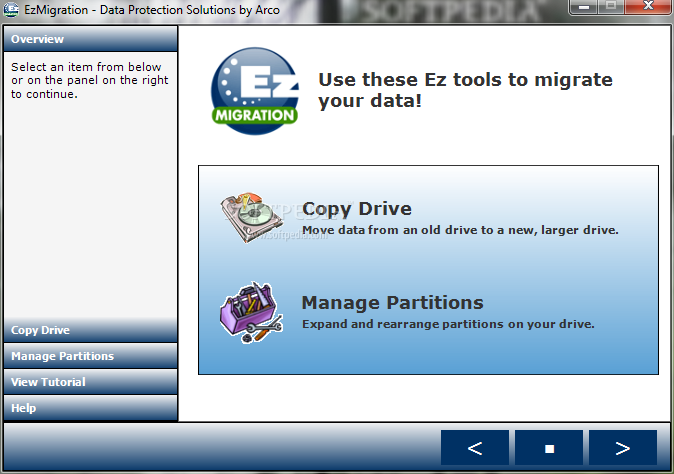Go forward with the right arrow button
Viewport: 674px width, 474px height.
tap(623, 448)
